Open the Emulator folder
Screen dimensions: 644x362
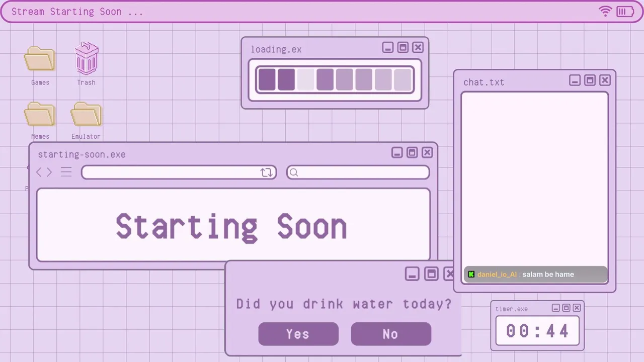click(86, 114)
